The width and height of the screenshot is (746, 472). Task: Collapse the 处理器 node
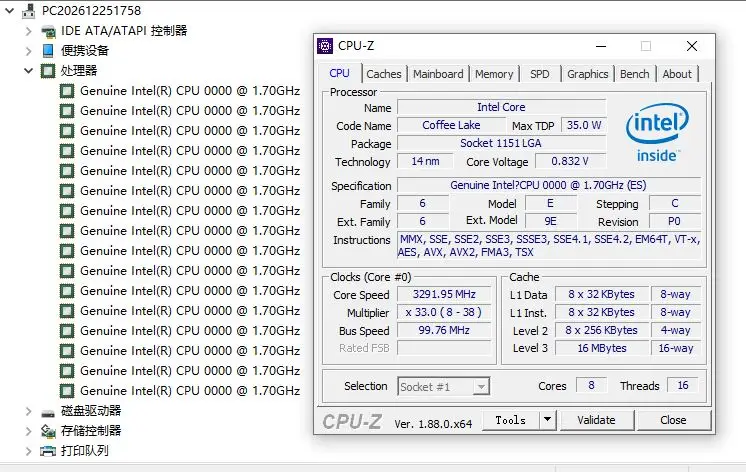(x=29, y=71)
